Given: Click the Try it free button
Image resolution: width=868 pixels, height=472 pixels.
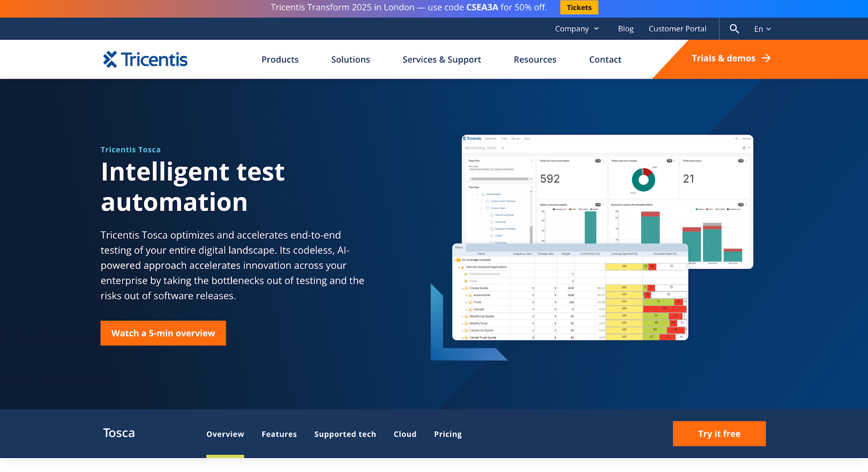Looking at the screenshot, I should (x=719, y=433).
